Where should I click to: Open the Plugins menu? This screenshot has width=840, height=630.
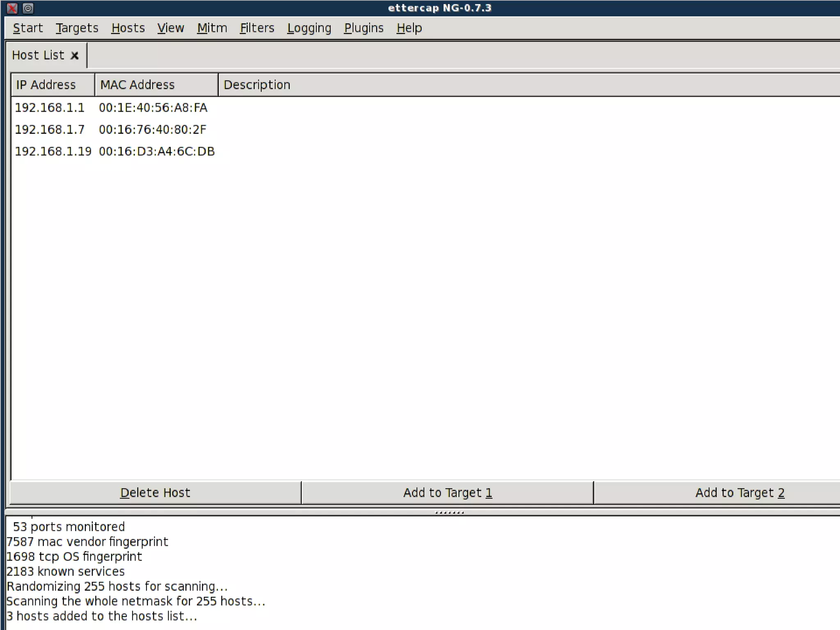(x=364, y=28)
